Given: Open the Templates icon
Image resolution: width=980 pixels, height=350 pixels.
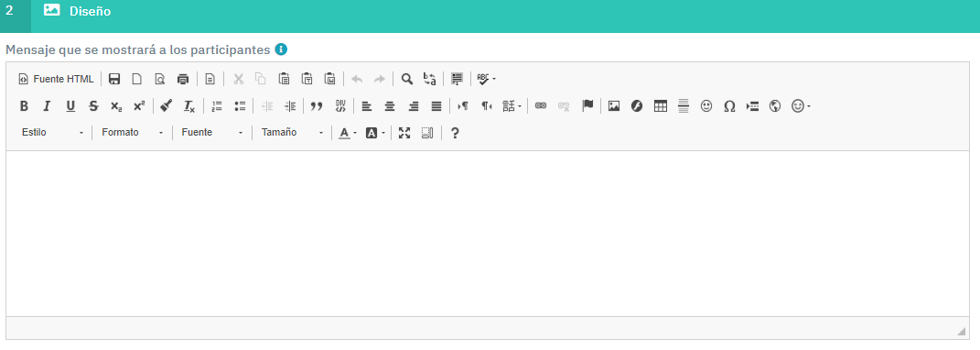Looking at the screenshot, I should pos(210,79).
